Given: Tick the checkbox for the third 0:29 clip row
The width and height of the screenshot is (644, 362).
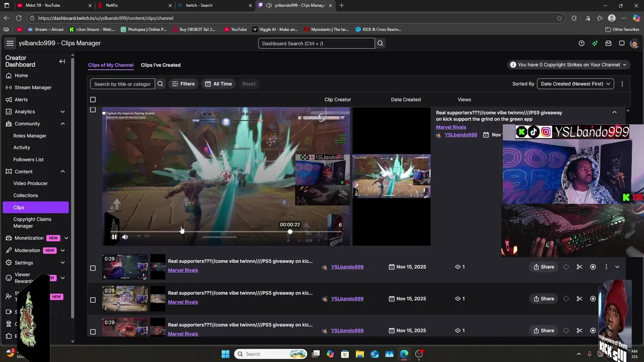Looking at the screenshot, I should coord(93,331).
